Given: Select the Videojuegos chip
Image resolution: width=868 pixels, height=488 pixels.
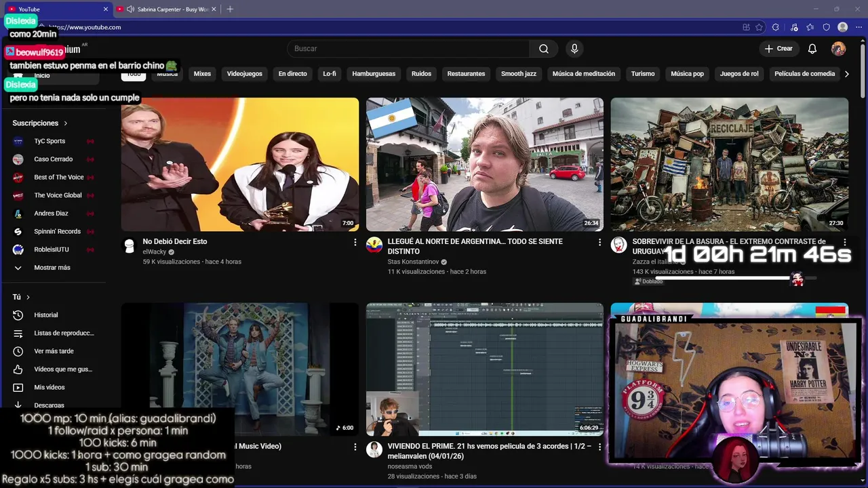Looking at the screenshot, I should [244, 74].
